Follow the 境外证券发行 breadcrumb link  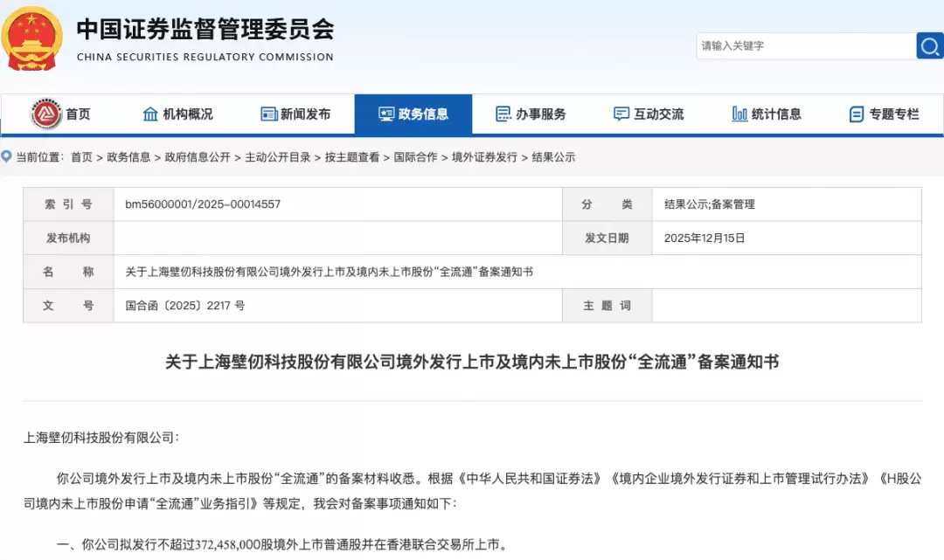click(x=484, y=157)
